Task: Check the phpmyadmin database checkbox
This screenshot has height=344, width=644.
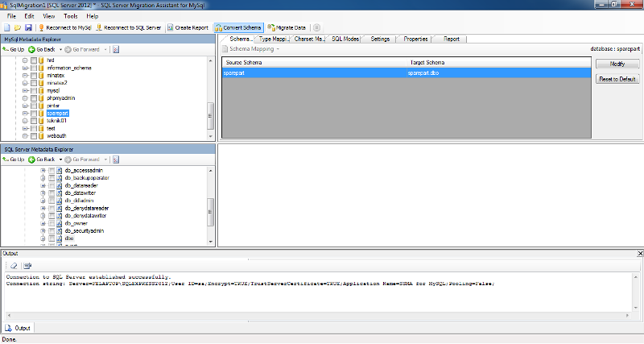Action: click(x=34, y=98)
